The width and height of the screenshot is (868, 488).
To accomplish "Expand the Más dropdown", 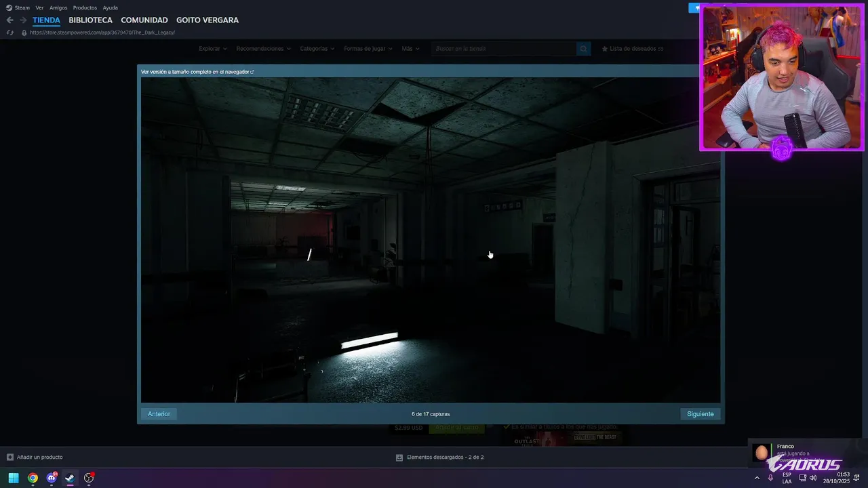I will 410,49.
